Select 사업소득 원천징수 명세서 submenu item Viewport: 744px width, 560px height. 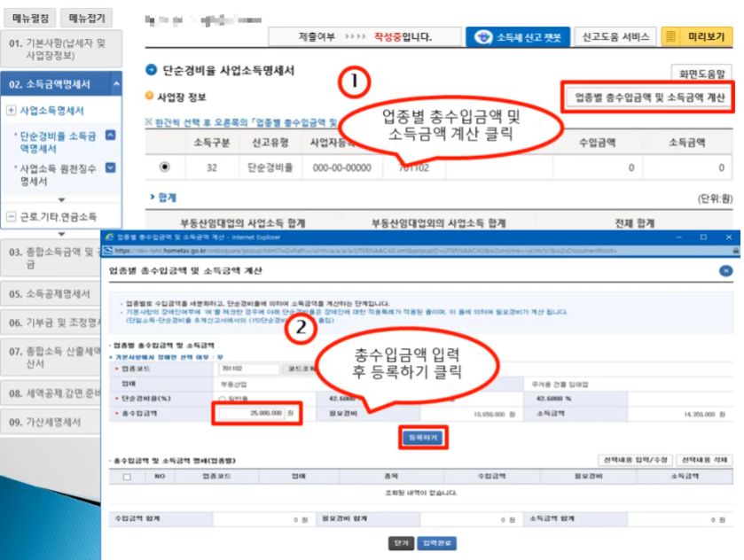coord(58,175)
